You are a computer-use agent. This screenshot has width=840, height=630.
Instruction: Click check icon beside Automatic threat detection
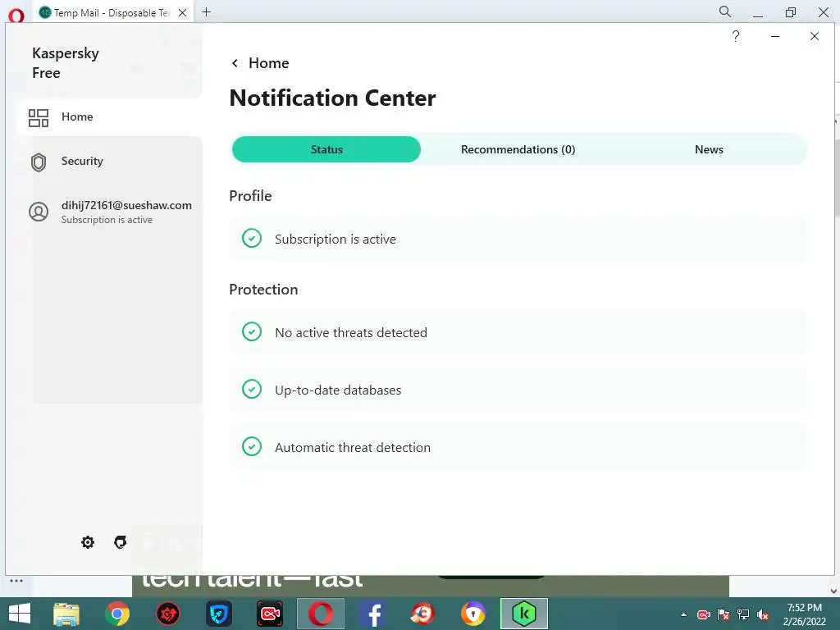(x=252, y=446)
